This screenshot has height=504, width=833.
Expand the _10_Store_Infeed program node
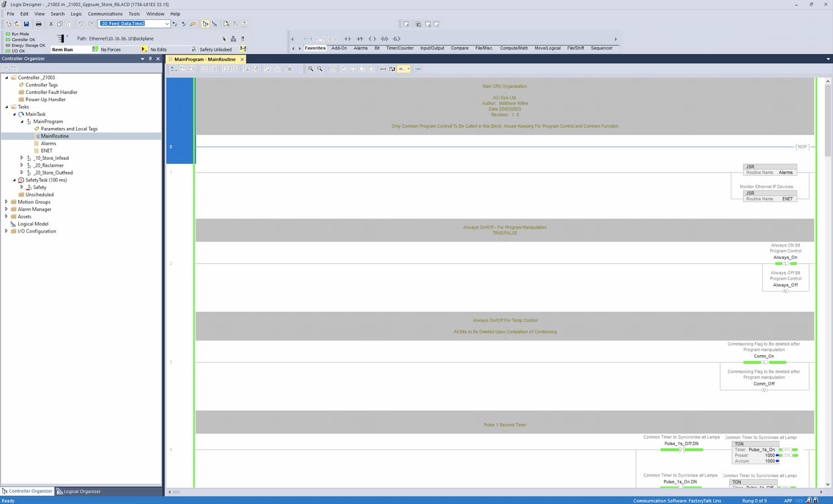(x=22, y=158)
